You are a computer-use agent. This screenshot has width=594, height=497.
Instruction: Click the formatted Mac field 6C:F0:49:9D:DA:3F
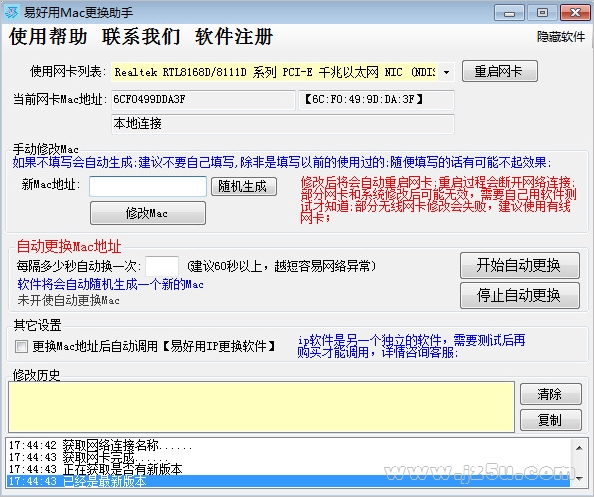coord(376,100)
